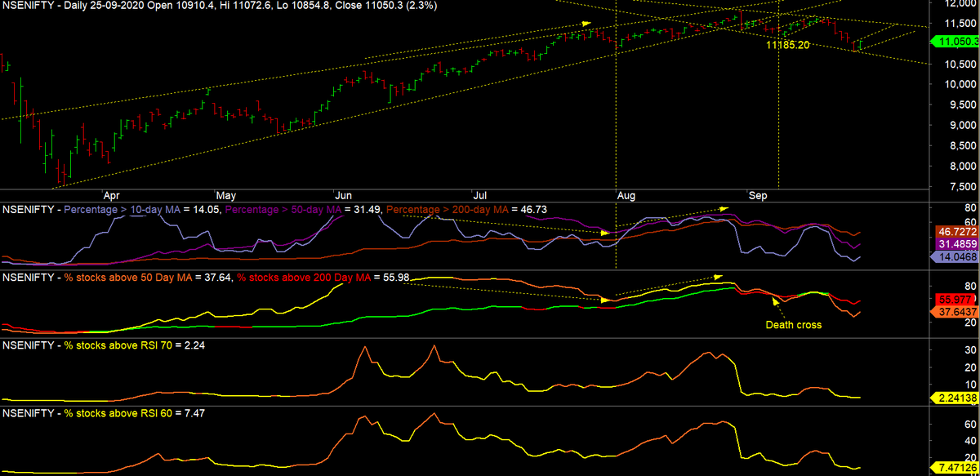980x476 pixels.
Task: Click the 'Percentage > 200-day MA = 46.73' label
Action: 465,210
